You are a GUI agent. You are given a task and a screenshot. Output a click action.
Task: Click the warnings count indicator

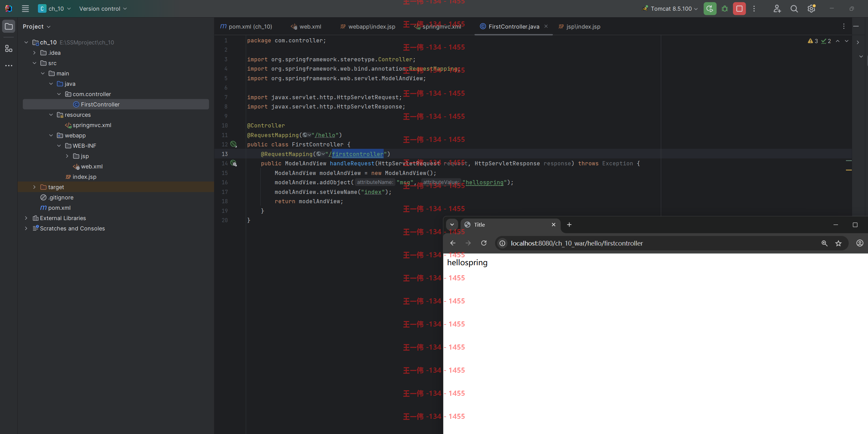[813, 41]
